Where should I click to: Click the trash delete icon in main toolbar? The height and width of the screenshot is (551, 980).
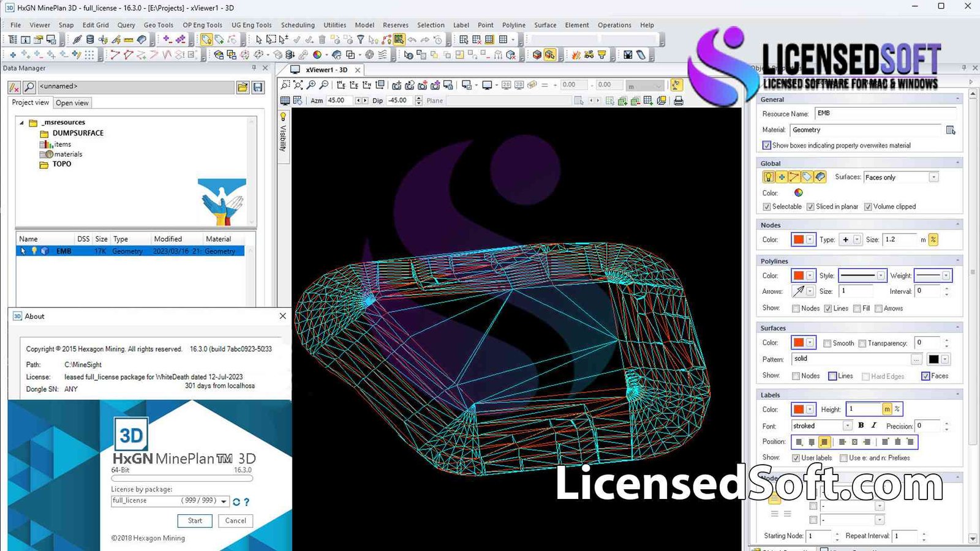tap(322, 40)
